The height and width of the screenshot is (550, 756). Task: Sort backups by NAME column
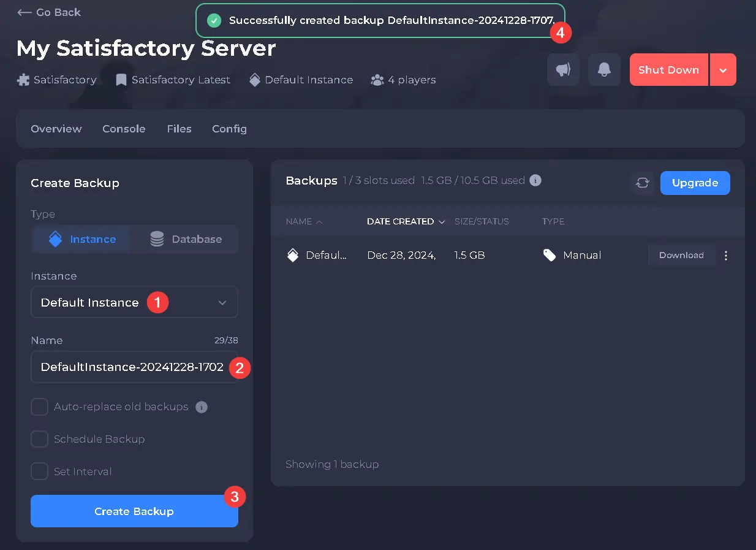(304, 221)
